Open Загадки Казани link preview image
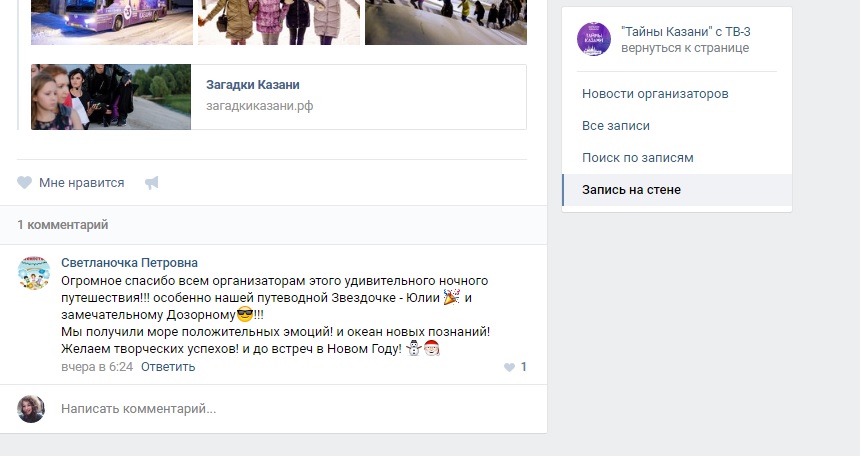Viewport: 860px width, 456px height. pos(111,97)
